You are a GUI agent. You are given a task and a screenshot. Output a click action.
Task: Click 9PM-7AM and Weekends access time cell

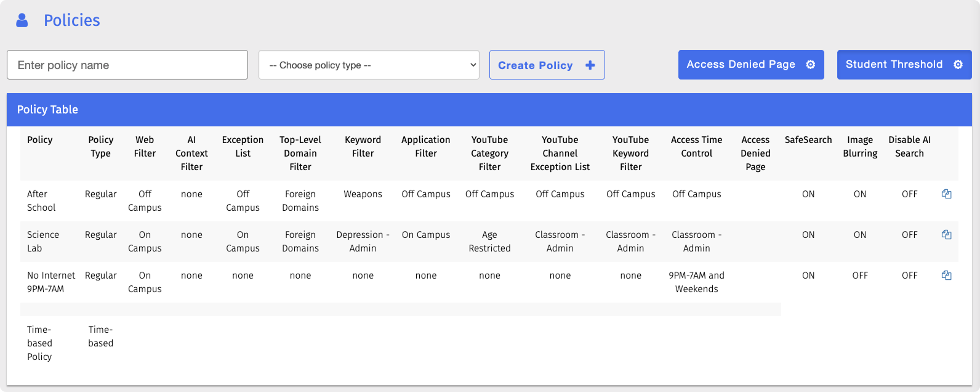[x=697, y=282]
